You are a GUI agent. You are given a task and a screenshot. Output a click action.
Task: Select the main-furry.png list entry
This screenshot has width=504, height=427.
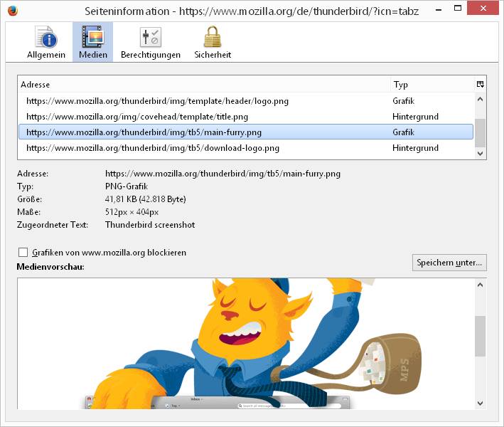click(144, 132)
